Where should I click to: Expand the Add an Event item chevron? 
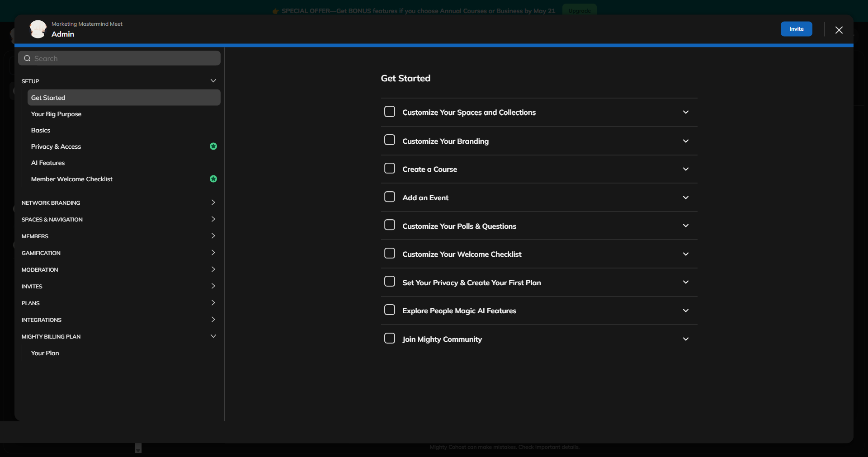coord(685,198)
